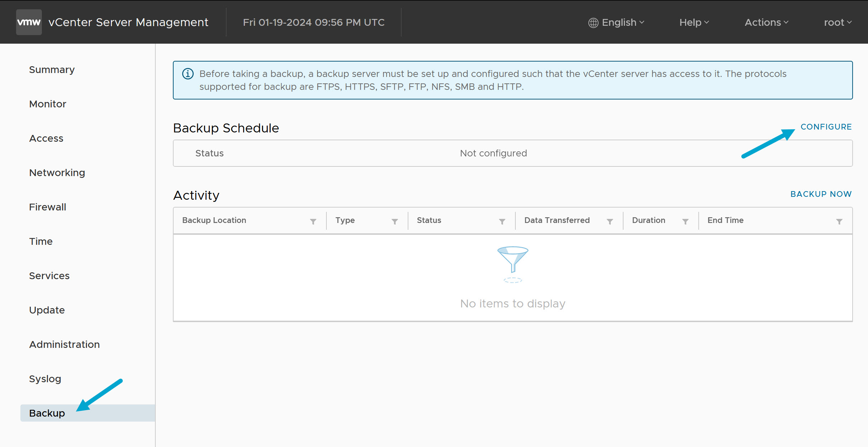Open the filter for the Data Transferred column
Image resolution: width=868 pixels, height=447 pixels.
(x=610, y=221)
